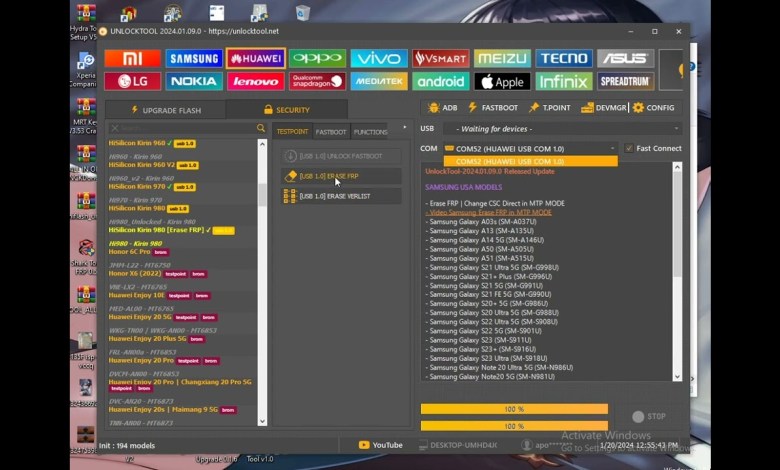Switch to the FUNCTIONS tab
This screenshot has width=780, height=470.
[x=370, y=132]
